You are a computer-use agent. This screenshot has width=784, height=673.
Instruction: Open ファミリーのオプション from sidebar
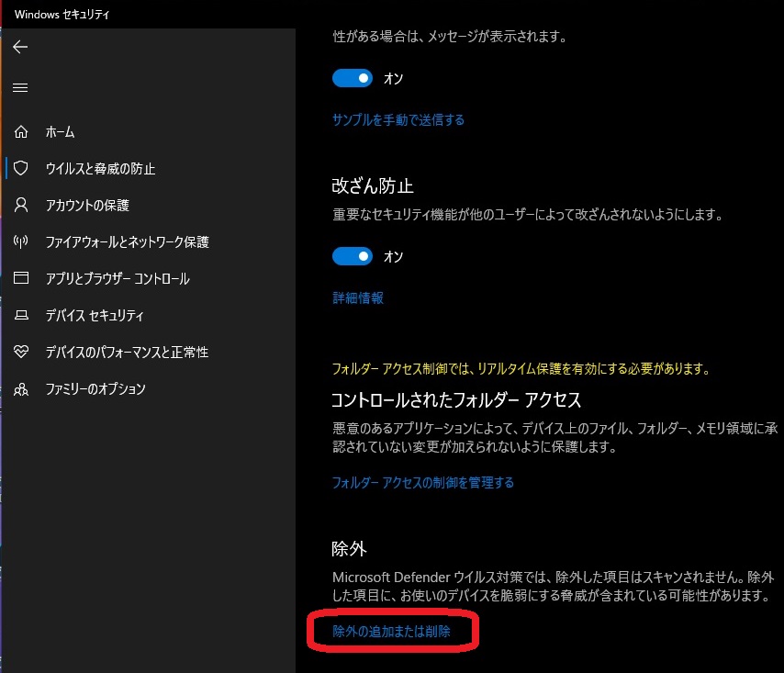click(x=95, y=389)
